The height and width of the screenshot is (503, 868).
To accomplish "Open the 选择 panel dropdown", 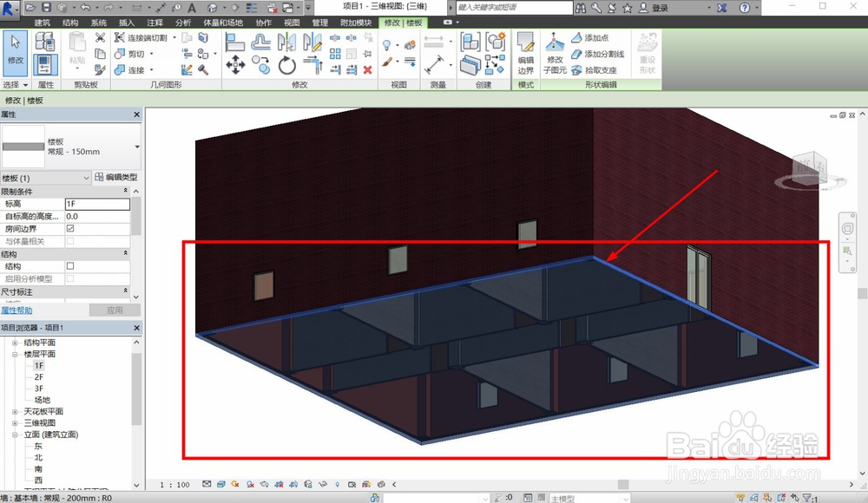I will 15,85.
